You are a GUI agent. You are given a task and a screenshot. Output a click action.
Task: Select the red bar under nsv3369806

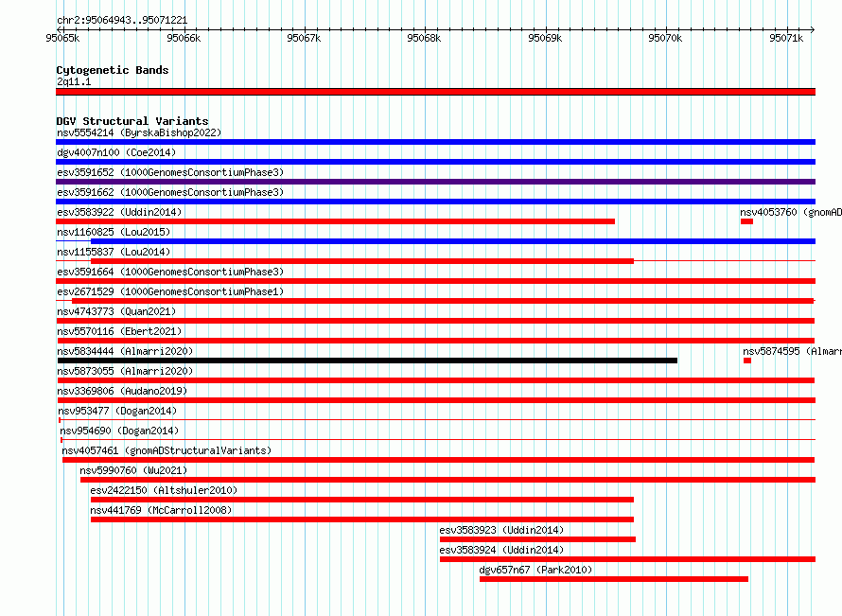pyautogui.click(x=435, y=400)
